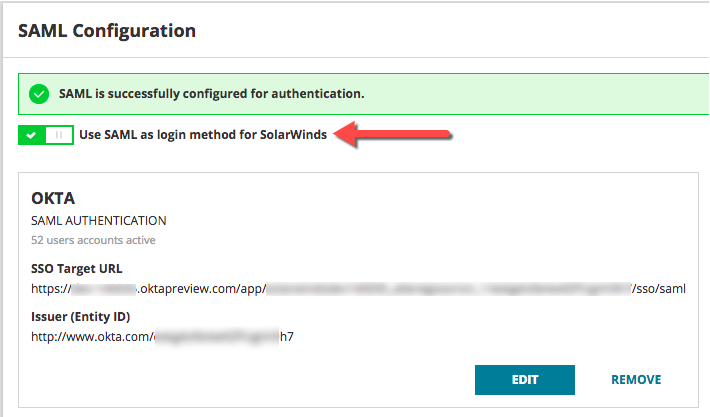Click the REMOVE link
Screen dimensions: 710x417
636,380
